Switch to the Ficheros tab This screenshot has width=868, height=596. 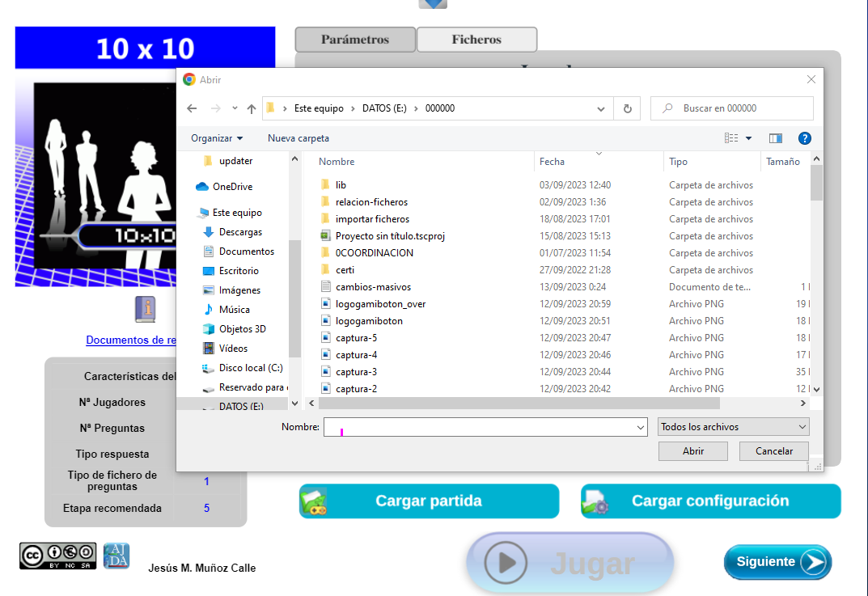click(476, 40)
